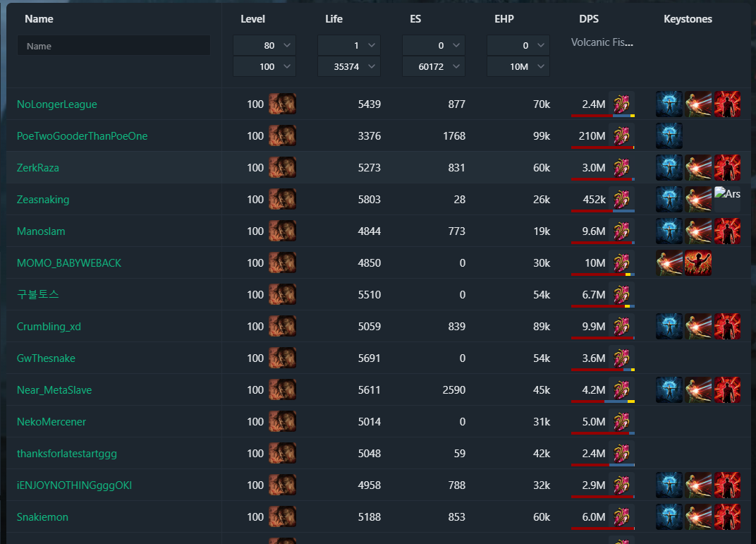
Task: Click Near_MetaSlave's 2590 ES value
Action: (x=453, y=389)
